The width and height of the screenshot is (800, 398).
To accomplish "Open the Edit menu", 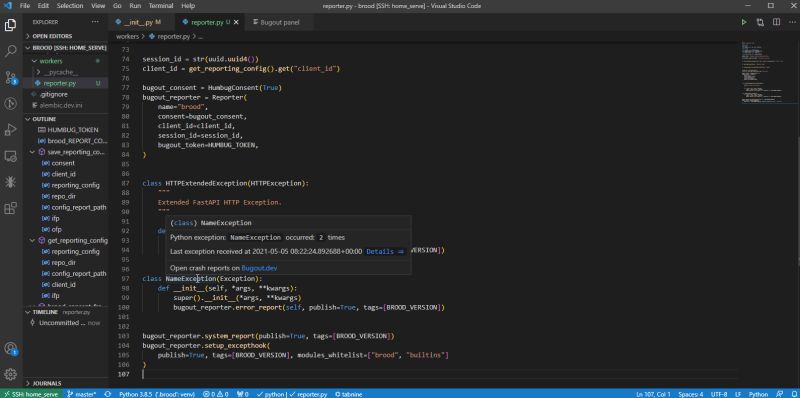I will tap(43, 6).
